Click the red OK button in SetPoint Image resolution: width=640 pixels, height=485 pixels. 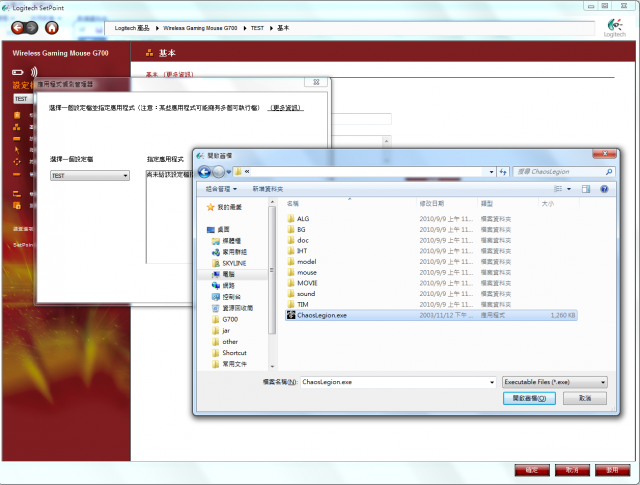[x=532, y=470]
